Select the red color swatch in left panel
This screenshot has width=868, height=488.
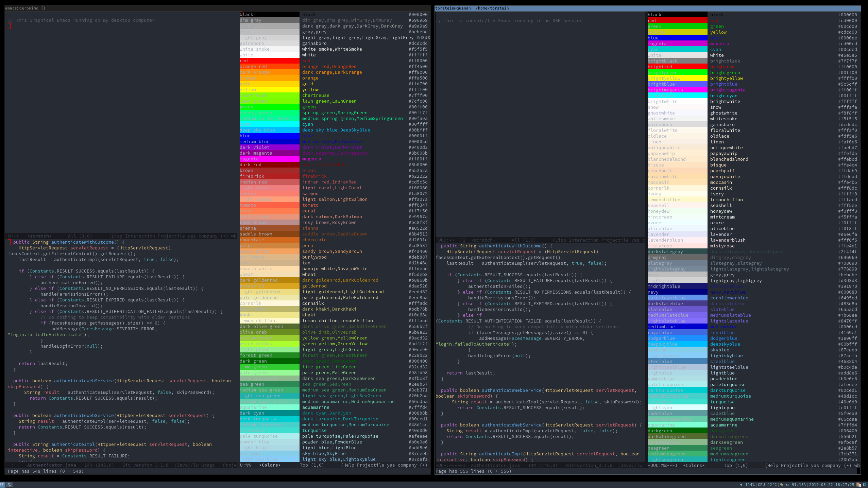[268, 60]
